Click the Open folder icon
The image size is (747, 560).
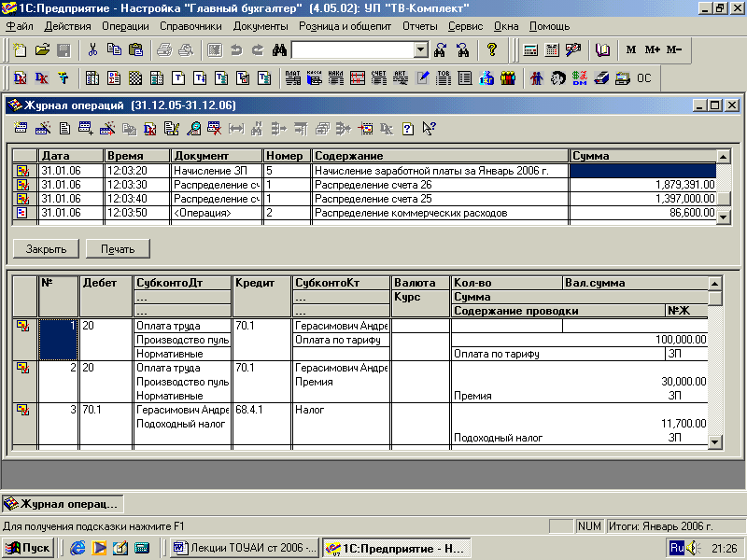42,49
